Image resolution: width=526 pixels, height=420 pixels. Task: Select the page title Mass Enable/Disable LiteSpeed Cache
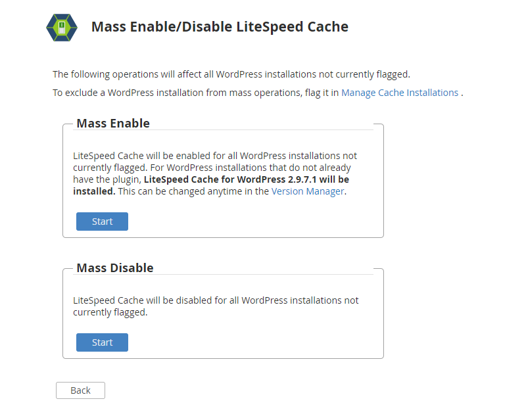(219, 27)
